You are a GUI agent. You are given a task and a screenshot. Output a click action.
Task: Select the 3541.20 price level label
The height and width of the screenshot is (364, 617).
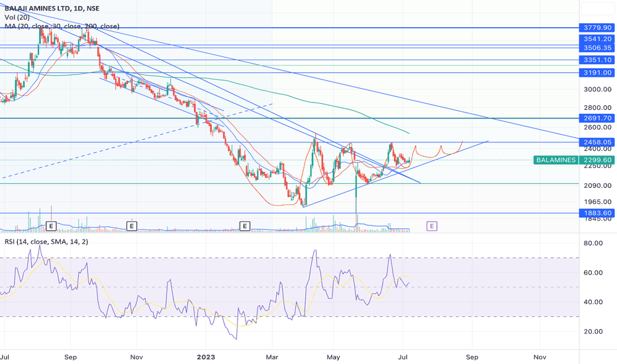(x=597, y=38)
